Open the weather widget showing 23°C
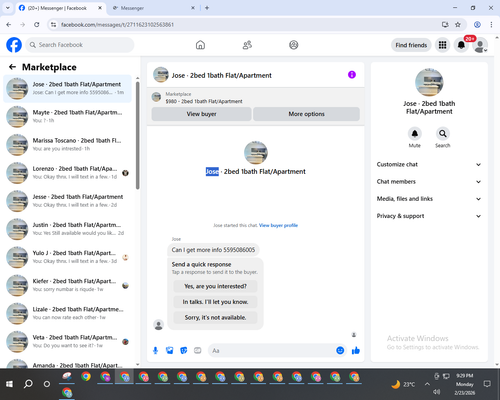 point(403,384)
